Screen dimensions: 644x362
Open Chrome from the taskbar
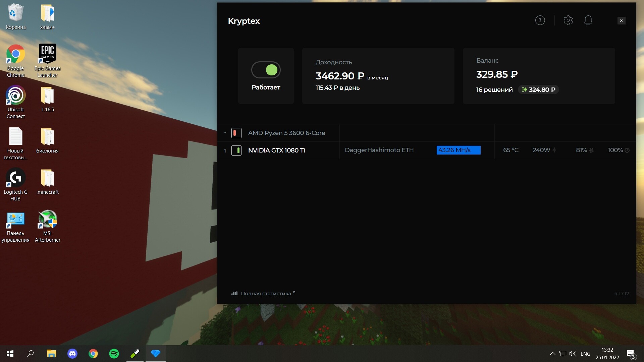(93, 354)
